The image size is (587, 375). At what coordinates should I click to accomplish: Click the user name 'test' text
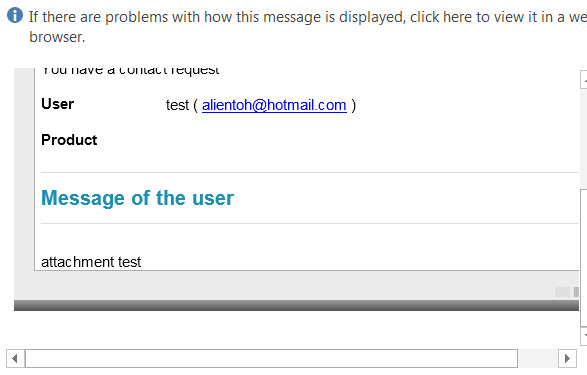click(177, 105)
